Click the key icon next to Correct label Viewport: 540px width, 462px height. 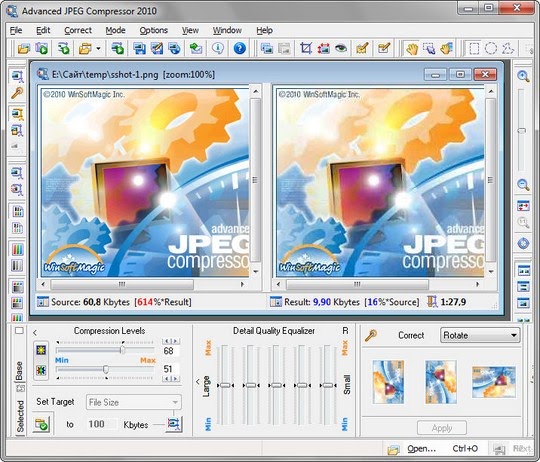pyautogui.click(x=371, y=335)
